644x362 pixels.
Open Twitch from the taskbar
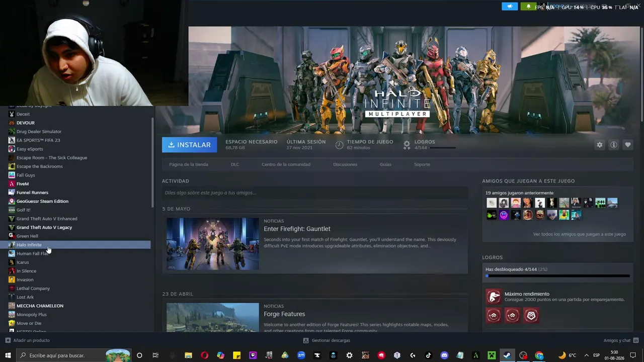[x=253, y=355]
